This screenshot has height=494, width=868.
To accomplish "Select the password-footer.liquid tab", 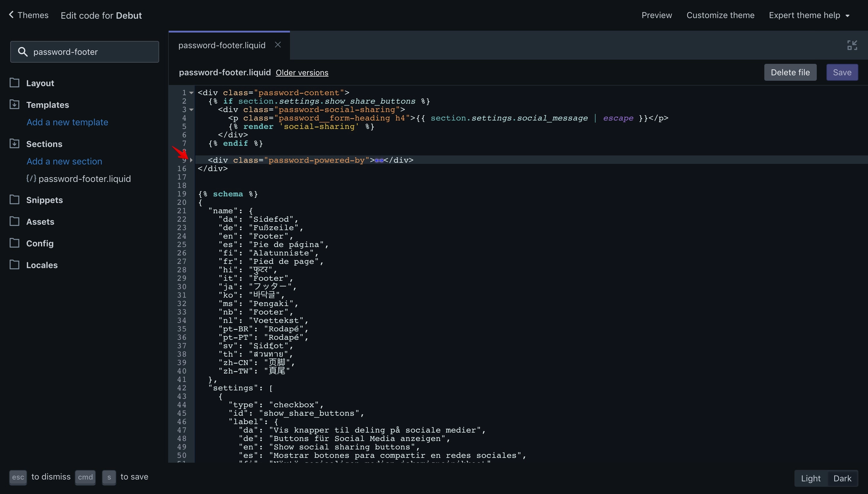I will (x=222, y=45).
